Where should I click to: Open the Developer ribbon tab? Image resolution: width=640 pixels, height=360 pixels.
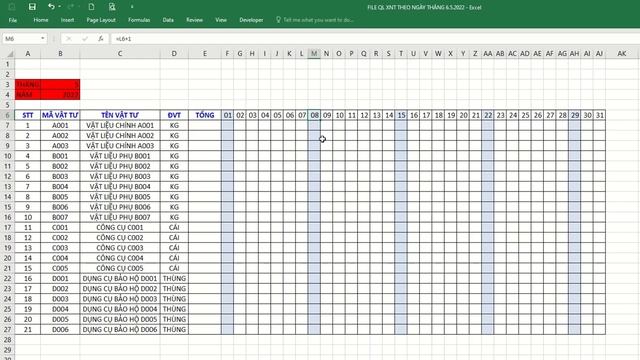tap(251, 20)
